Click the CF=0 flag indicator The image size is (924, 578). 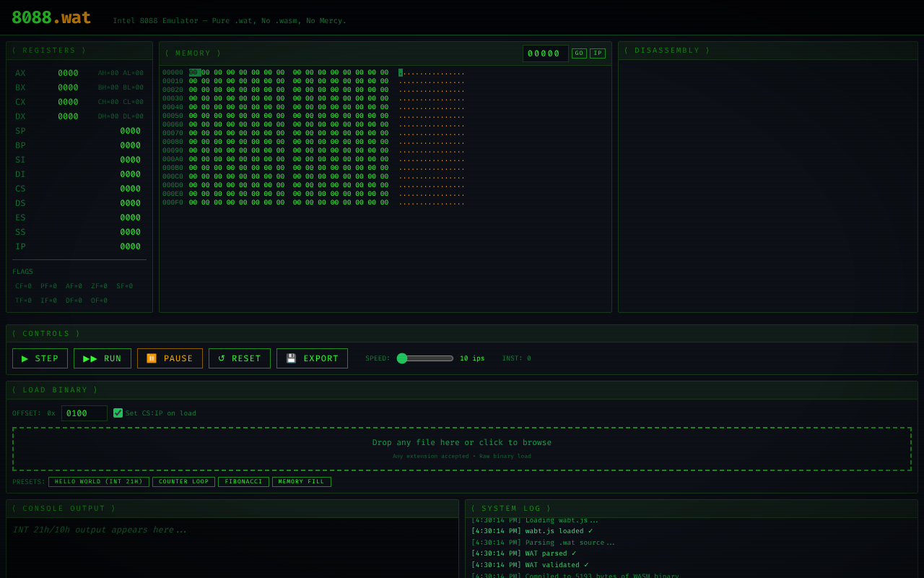[x=23, y=286]
